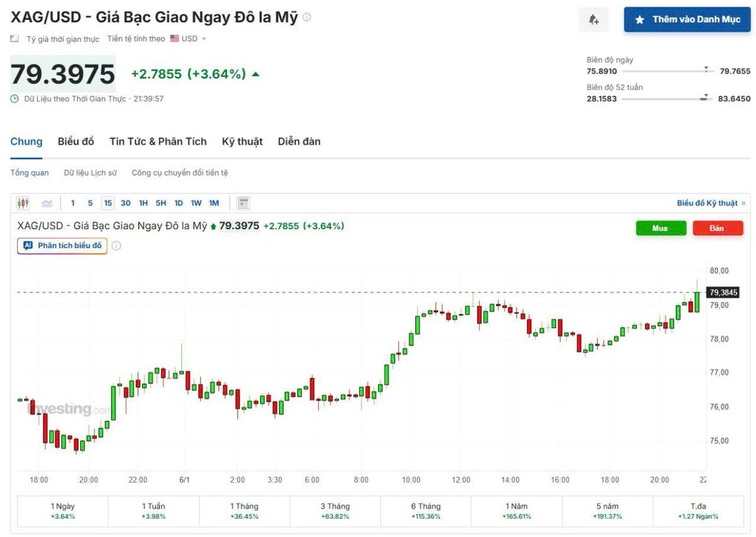Screen dimensions: 756x537
Task: Switch to the Chung tab
Action: point(26,141)
